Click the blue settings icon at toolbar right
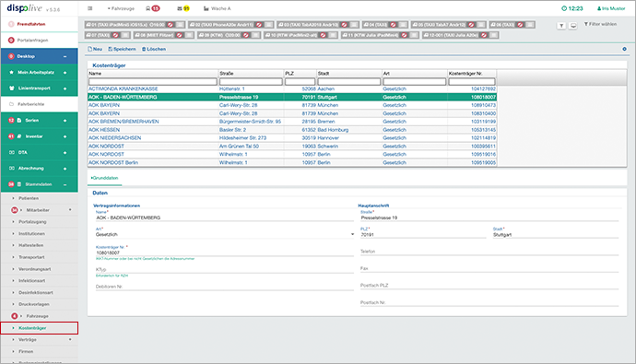This screenshot has width=636, height=364. click(624, 49)
